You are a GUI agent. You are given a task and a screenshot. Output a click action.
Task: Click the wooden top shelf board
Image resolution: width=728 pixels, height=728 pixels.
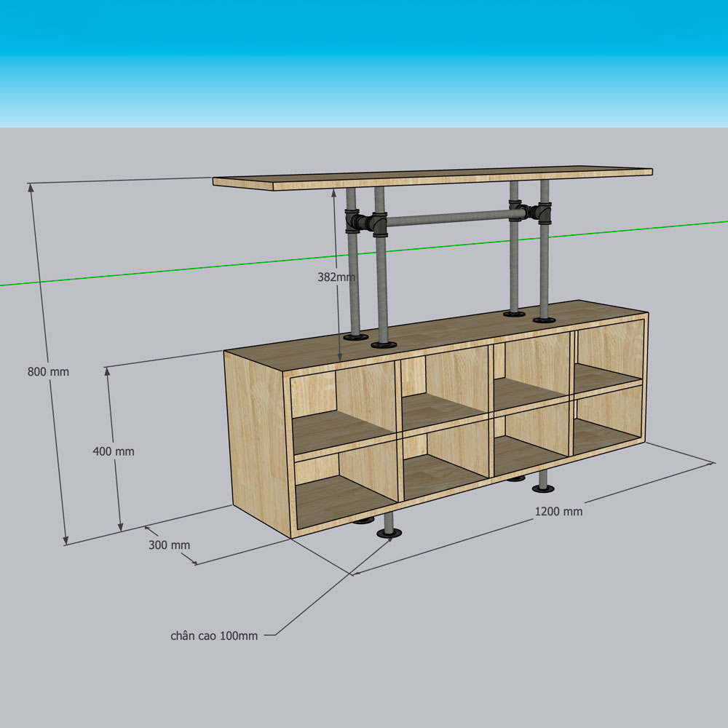432,178
